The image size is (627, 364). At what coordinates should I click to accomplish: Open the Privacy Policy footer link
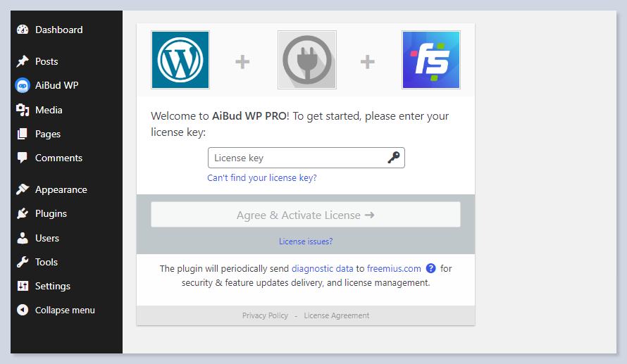tap(265, 315)
